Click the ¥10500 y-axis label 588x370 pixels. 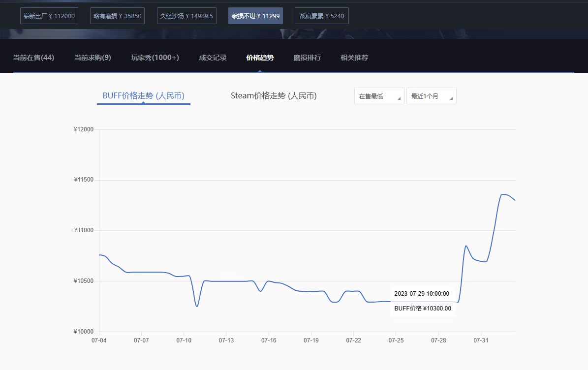click(84, 281)
